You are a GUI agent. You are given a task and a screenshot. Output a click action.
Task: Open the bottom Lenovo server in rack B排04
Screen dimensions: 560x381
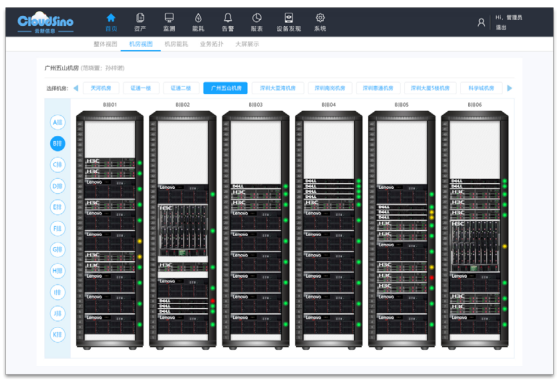[329, 324]
